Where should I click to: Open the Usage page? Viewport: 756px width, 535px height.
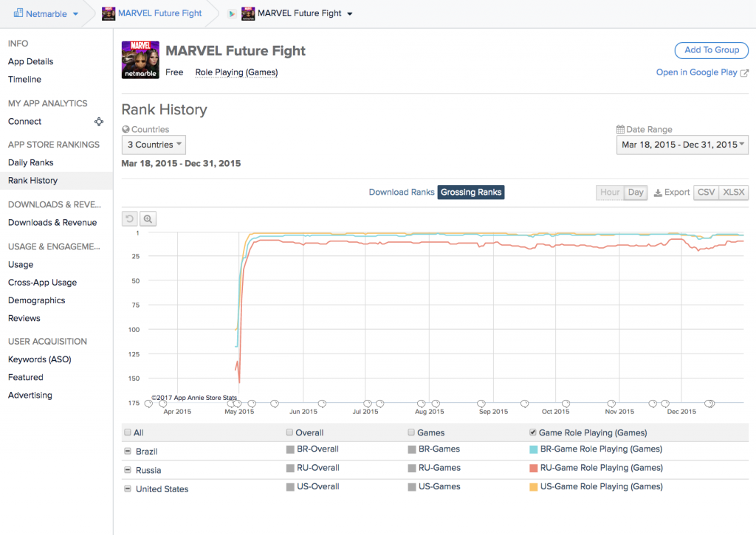(21, 264)
